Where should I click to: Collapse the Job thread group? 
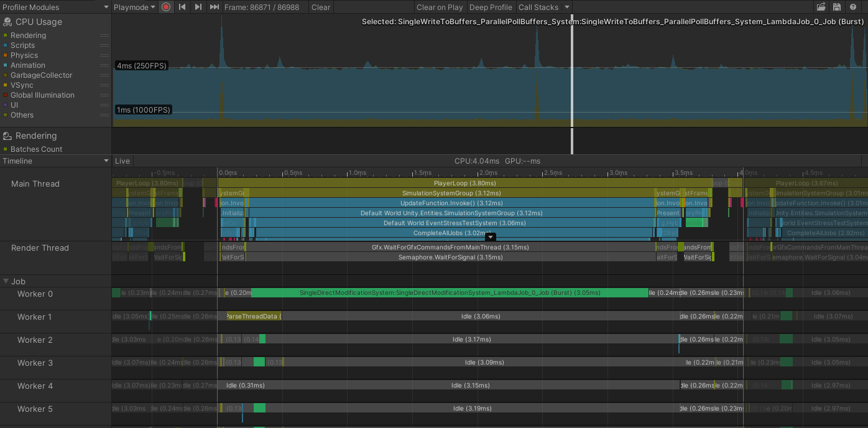pyautogui.click(x=5, y=281)
